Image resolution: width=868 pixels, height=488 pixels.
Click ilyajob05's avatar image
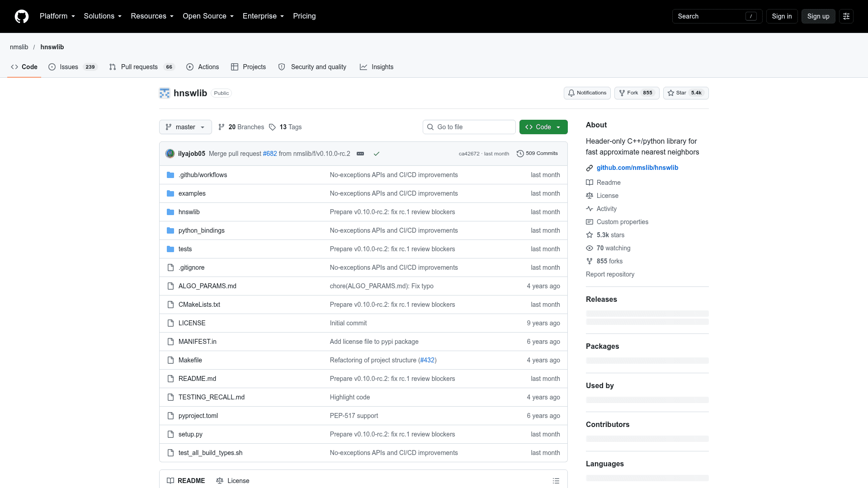170,154
